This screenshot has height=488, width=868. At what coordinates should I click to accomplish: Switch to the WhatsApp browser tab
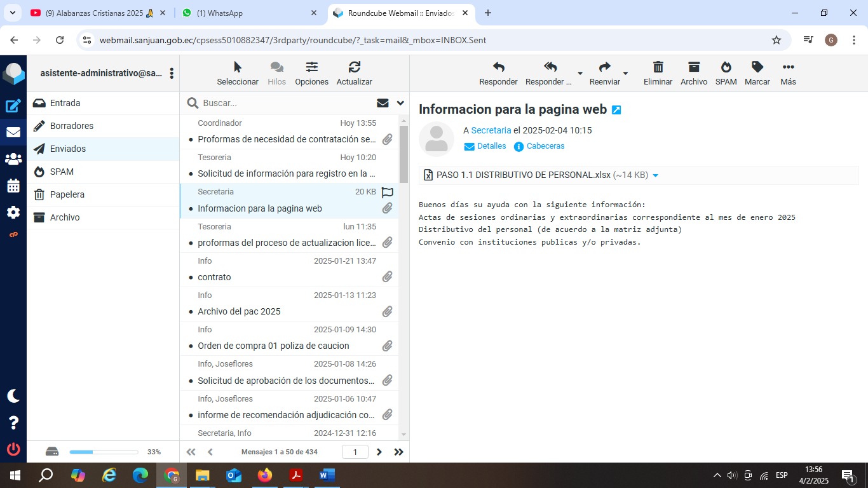point(248,13)
